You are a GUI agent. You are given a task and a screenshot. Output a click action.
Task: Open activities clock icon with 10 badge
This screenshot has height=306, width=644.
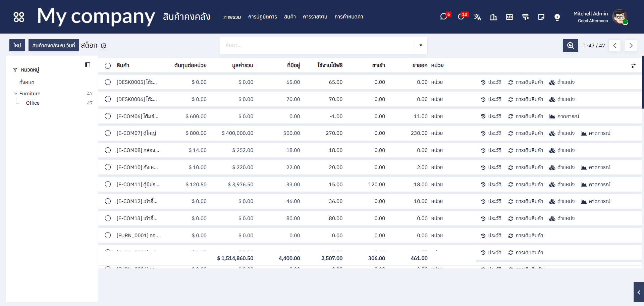coord(461,17)
